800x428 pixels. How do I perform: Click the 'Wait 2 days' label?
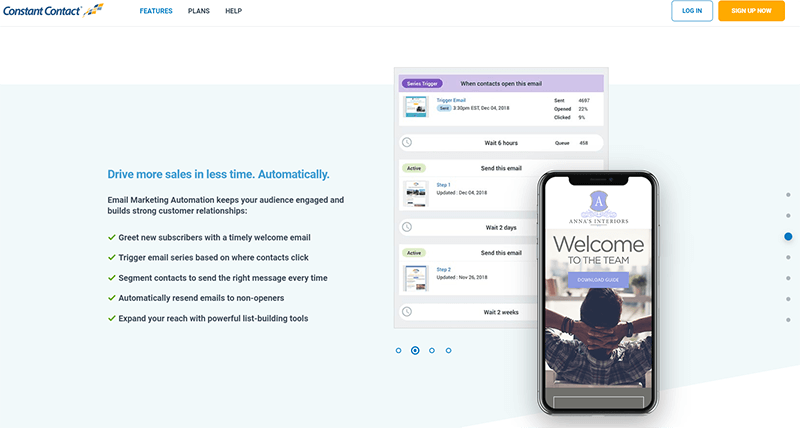pyautogui.click(x=501, y=228)
